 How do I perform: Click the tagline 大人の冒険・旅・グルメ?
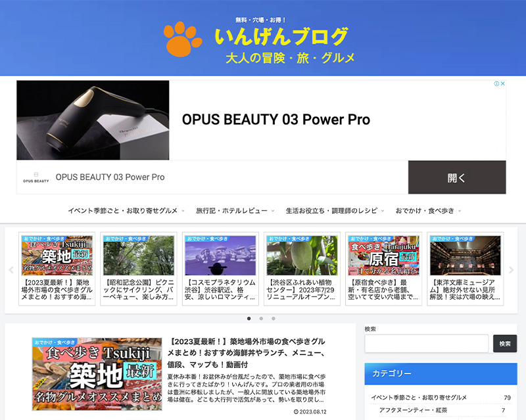[290, 58]
